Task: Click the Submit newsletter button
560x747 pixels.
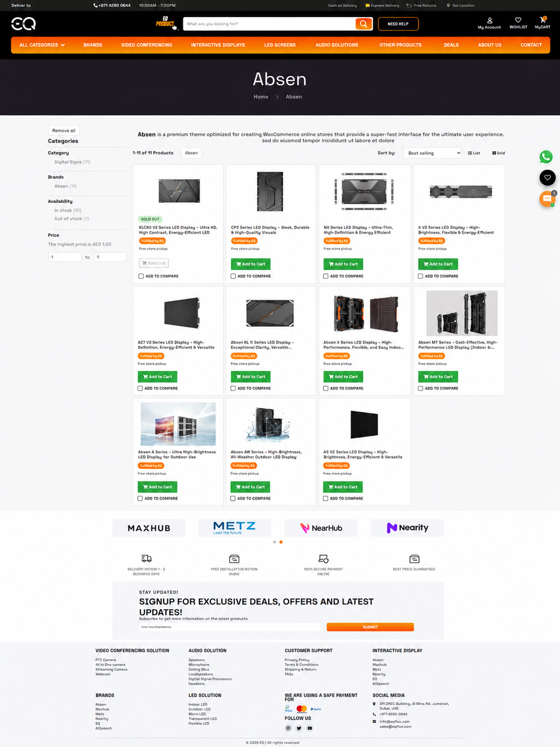Action: tap(370, 627)
